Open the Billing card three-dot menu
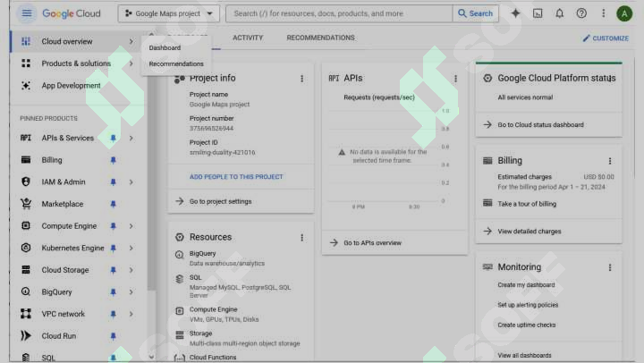The width and height of the screenshot is (644, 363). 610,161
